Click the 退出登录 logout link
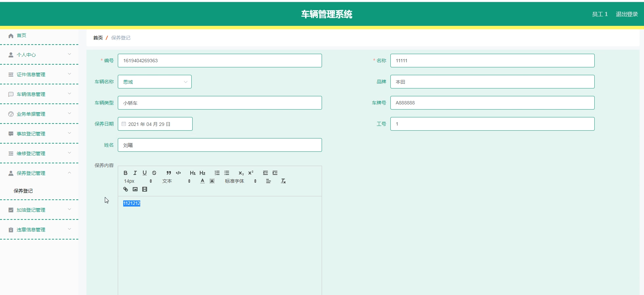Image resolution: width=644 pixels, height=295 pixels. [x=627, y=14]
